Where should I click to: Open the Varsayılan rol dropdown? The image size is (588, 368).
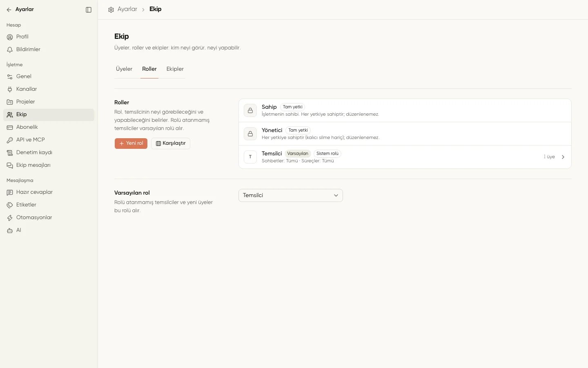pos(291,195)
